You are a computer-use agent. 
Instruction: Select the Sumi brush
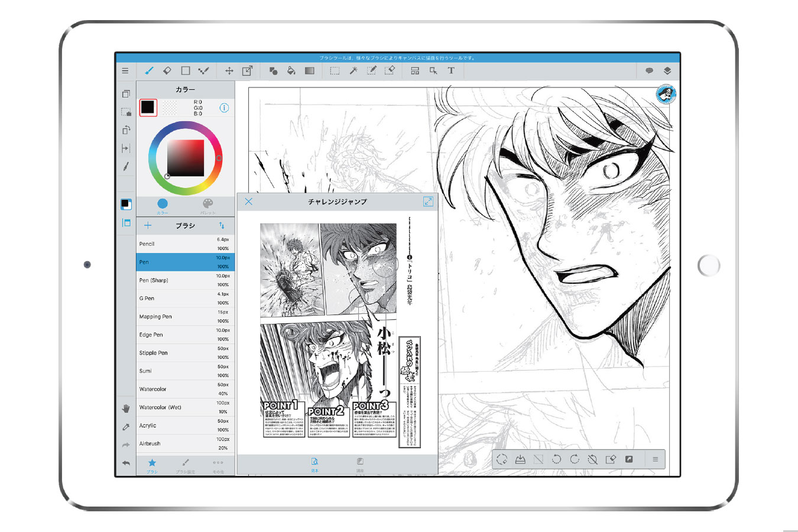coord(186,371)
